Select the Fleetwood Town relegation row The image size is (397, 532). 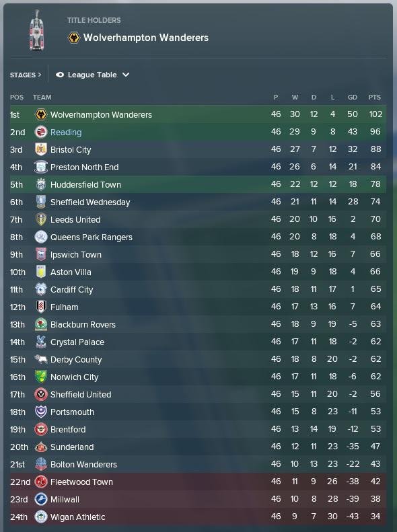198,482
